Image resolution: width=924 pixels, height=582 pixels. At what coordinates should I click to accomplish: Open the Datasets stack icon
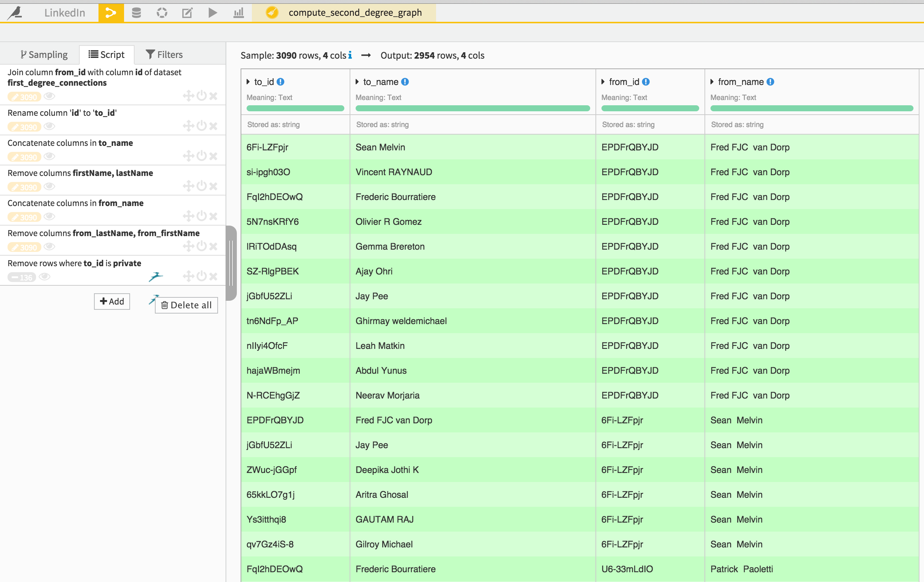(x=136, y=13)
